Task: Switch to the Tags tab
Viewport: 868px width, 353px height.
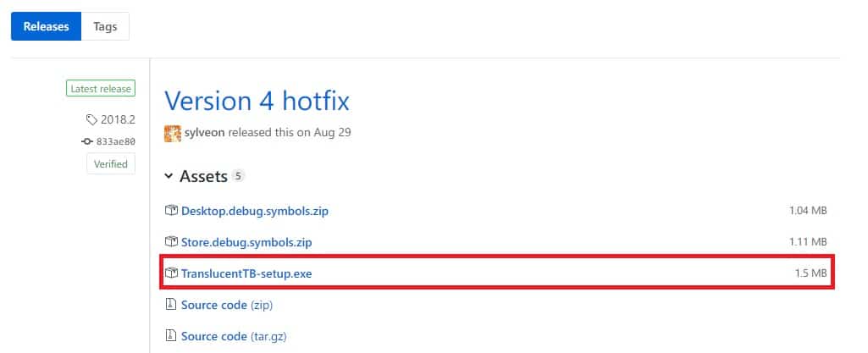Action: [x=105, y=26]
